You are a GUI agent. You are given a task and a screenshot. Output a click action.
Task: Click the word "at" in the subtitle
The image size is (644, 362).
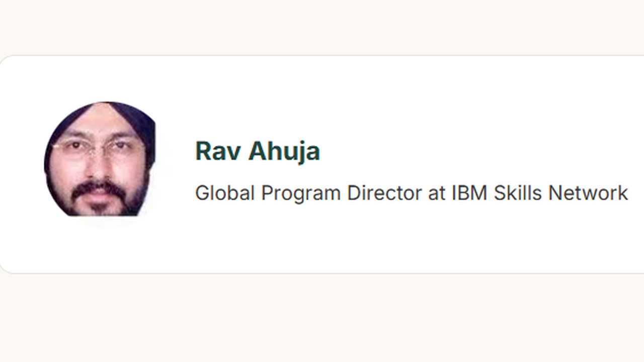[x=436, y=193]
